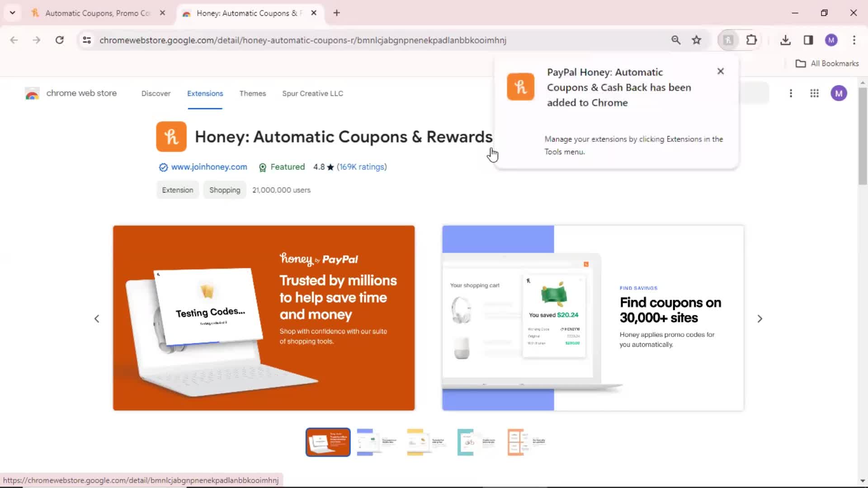
Task: Open the Extensions section
Action: pos(205,94)
